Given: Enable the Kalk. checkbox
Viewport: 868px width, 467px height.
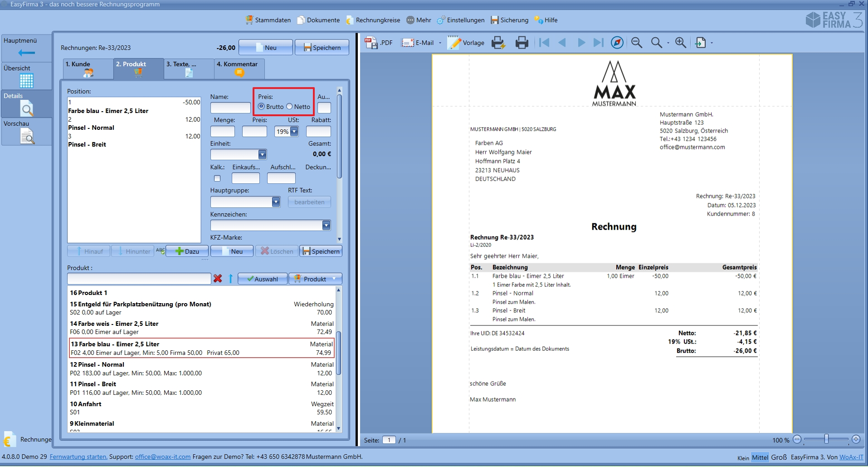Looking at the screenshot, I should [217, 178].
